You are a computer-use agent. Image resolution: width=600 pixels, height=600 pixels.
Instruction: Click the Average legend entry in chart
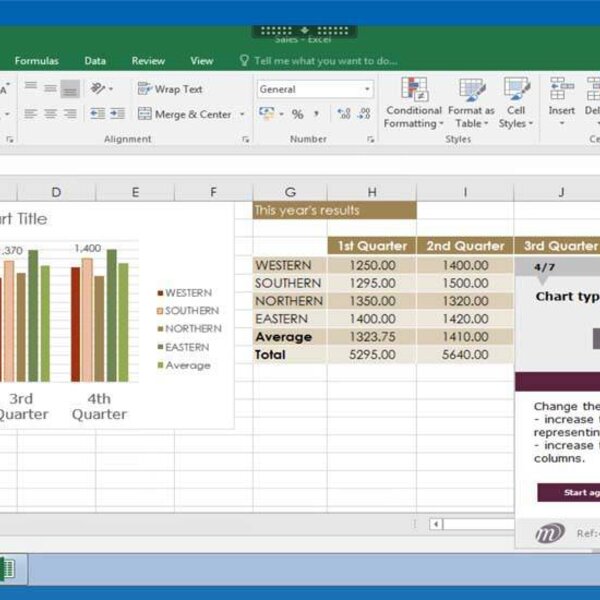pyautogui.click(x=184, y=365)
